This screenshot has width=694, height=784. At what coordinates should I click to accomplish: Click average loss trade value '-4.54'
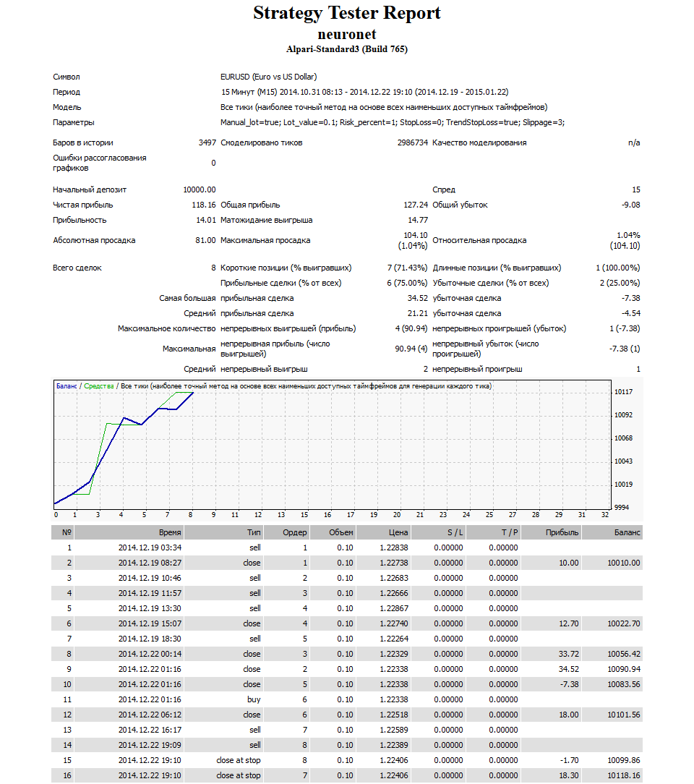(631, 313)
